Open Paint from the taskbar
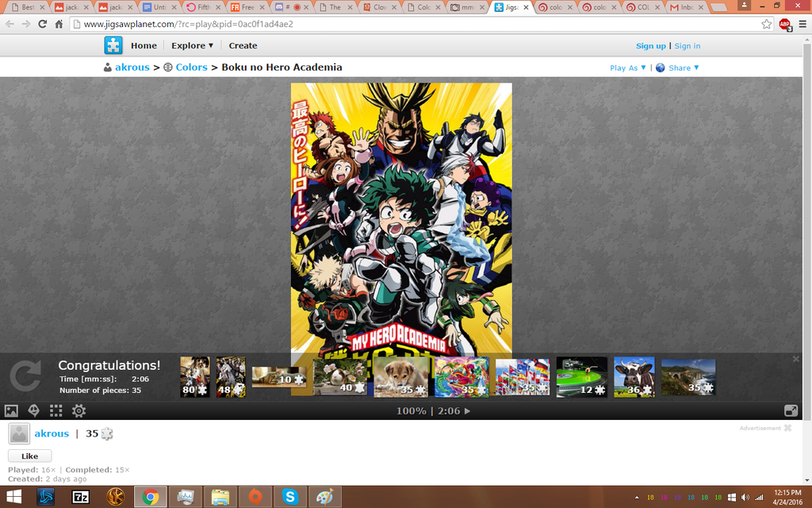The width and height of the screenshot is (812, 508). (x=324, y=497)
